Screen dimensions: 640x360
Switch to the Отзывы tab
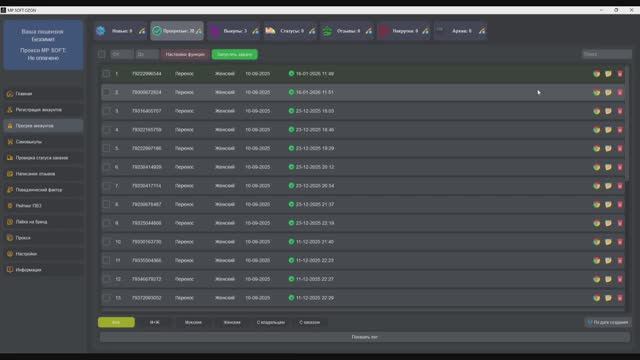point(347,31)
